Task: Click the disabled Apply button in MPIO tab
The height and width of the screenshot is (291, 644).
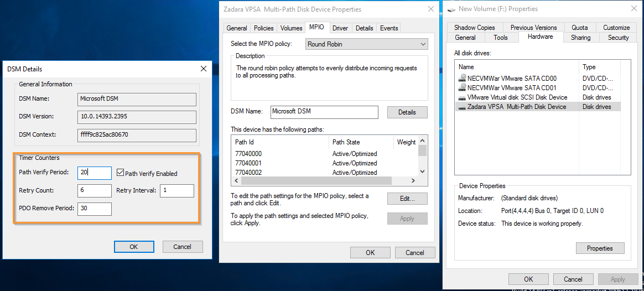Action: coord(407,219)
